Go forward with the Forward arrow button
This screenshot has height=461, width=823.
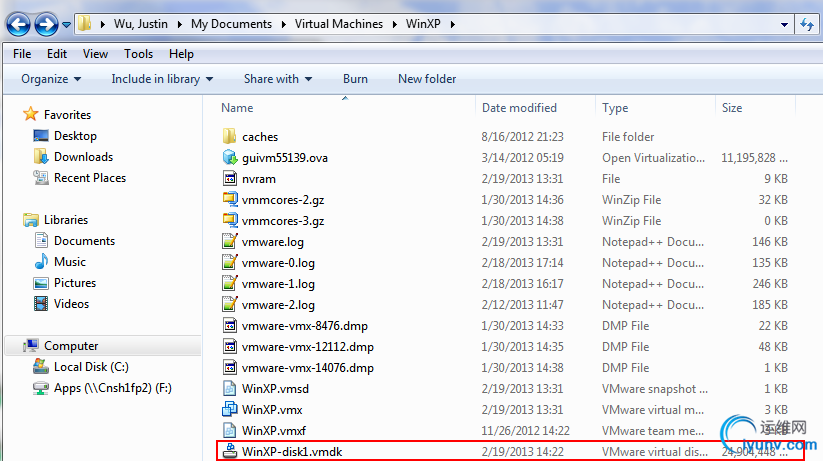click(46, 24)
